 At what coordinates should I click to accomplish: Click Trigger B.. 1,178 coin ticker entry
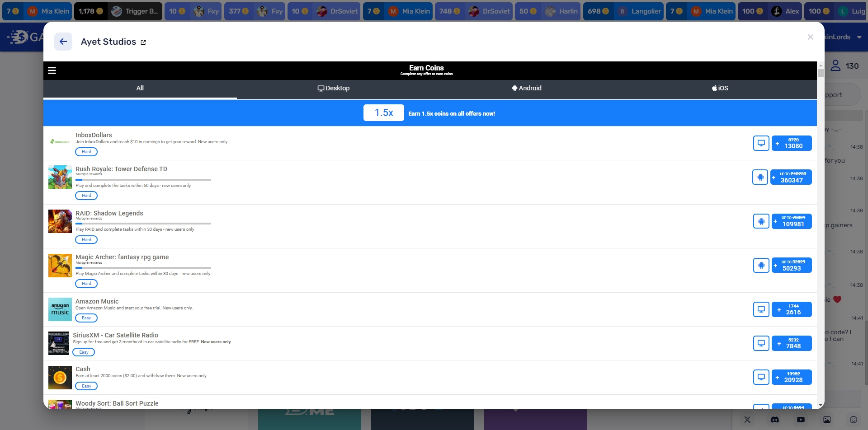118,11
